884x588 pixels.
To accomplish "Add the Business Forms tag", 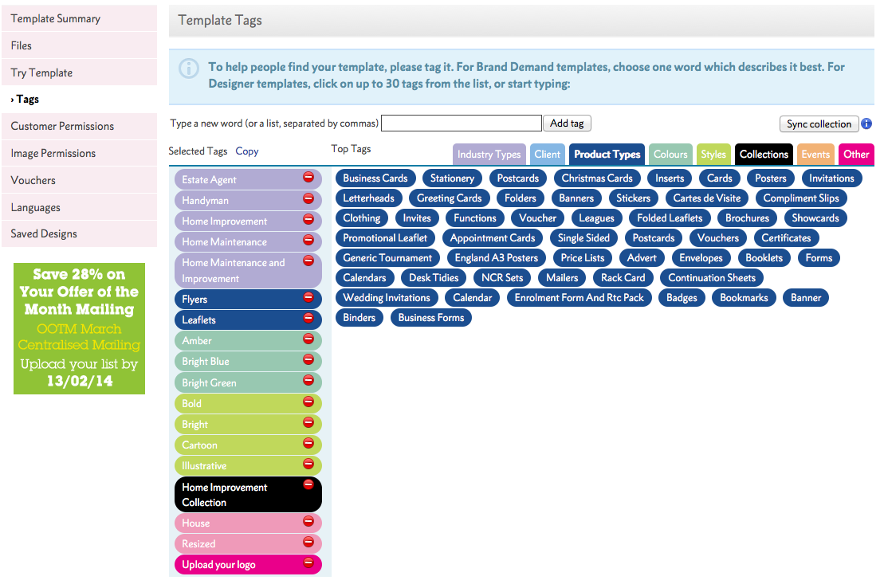I will coord(431,317).
